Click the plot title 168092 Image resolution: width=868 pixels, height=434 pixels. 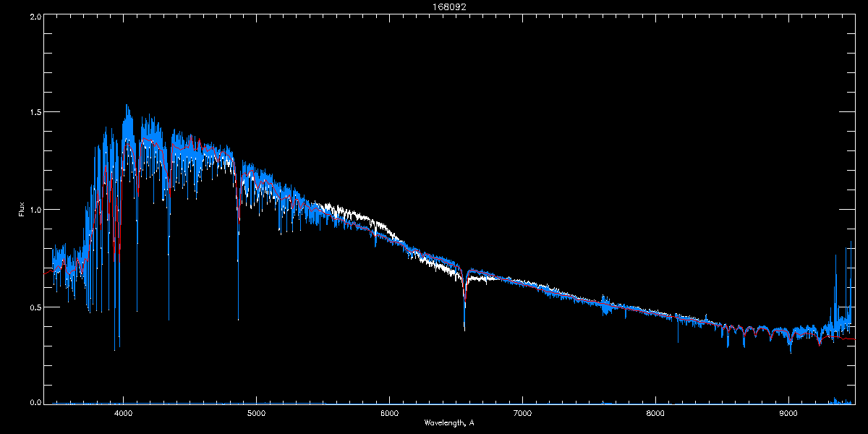point(434,7)
